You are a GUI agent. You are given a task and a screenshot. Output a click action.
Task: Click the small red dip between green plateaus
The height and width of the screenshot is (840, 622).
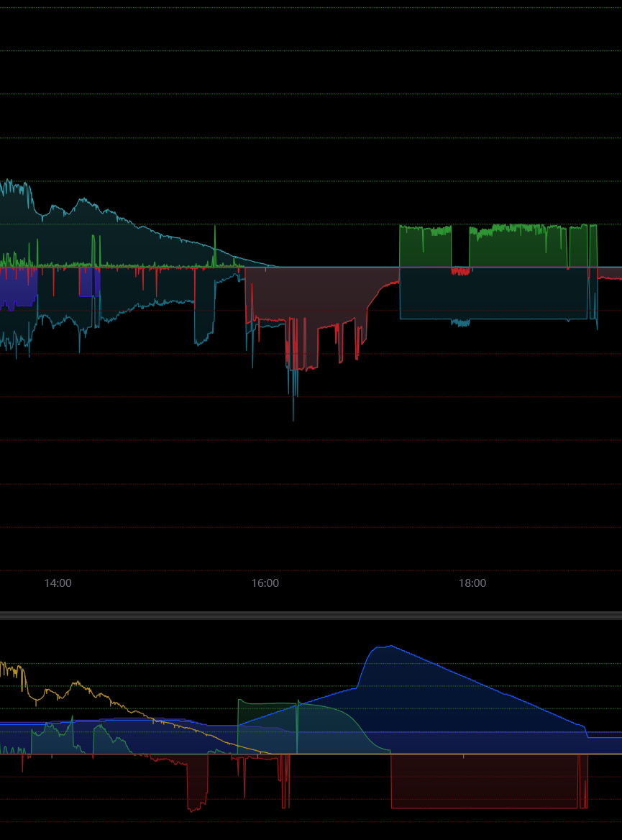click(x=460, y=272)
